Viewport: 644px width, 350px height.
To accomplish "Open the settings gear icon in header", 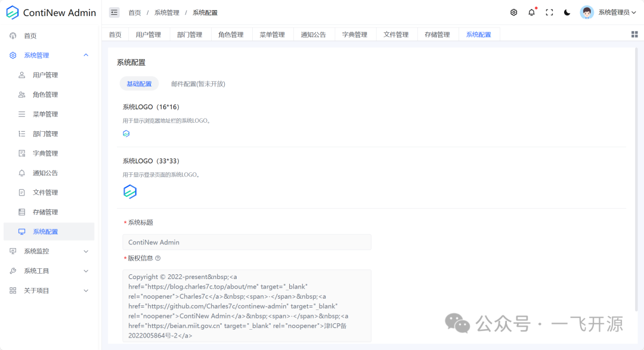I will (513, 12).
